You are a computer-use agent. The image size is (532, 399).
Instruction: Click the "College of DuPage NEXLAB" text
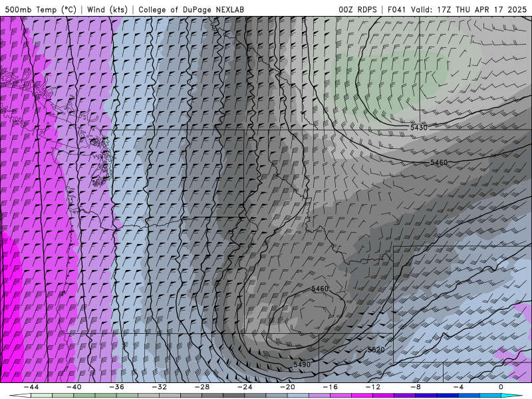tap(191, 9)
